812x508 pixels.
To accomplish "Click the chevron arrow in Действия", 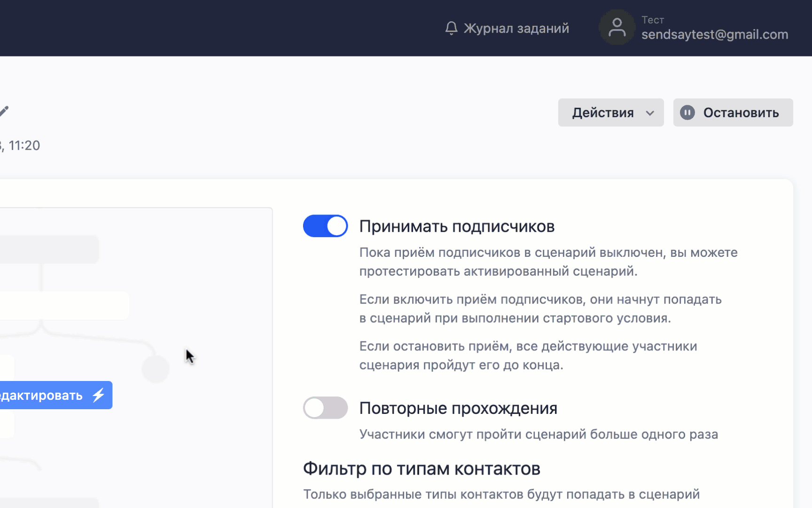I will [x=650, y=113].
